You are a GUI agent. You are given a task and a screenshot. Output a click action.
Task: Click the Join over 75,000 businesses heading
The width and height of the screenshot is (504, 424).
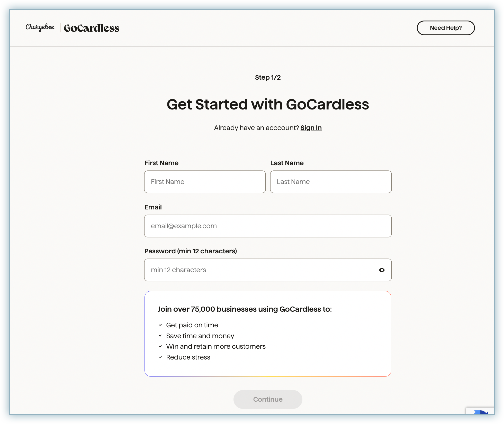click(245, 309)
